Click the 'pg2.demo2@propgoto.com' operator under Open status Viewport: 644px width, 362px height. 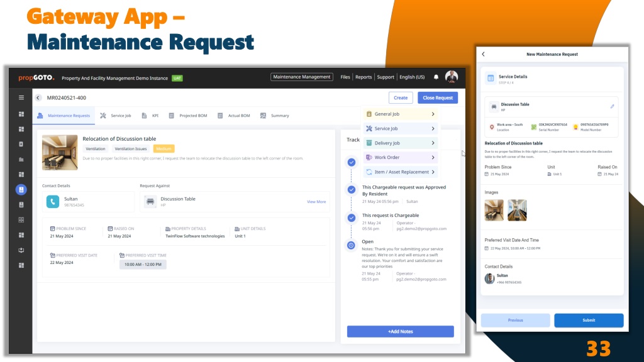point(421,279)
